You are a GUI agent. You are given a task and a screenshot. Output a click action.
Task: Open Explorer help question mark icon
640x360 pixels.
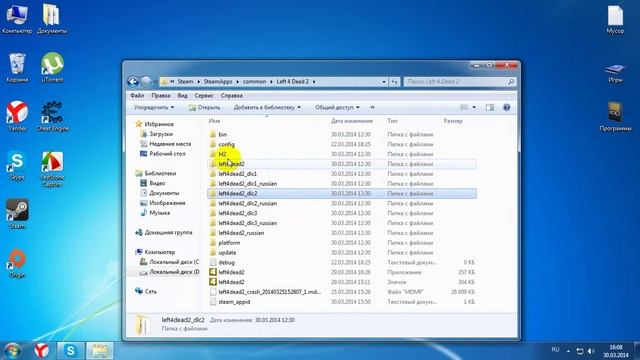pyautogui.click(x=507, y=107)
